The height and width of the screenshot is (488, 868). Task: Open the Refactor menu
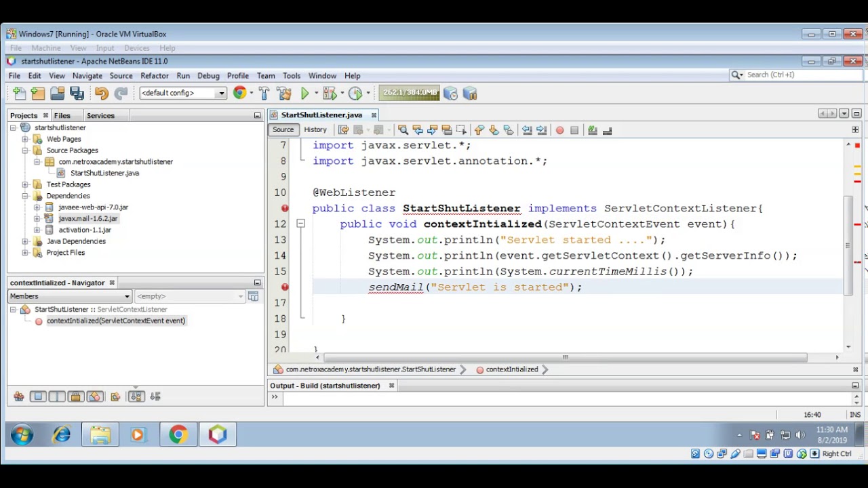[155, 76]
